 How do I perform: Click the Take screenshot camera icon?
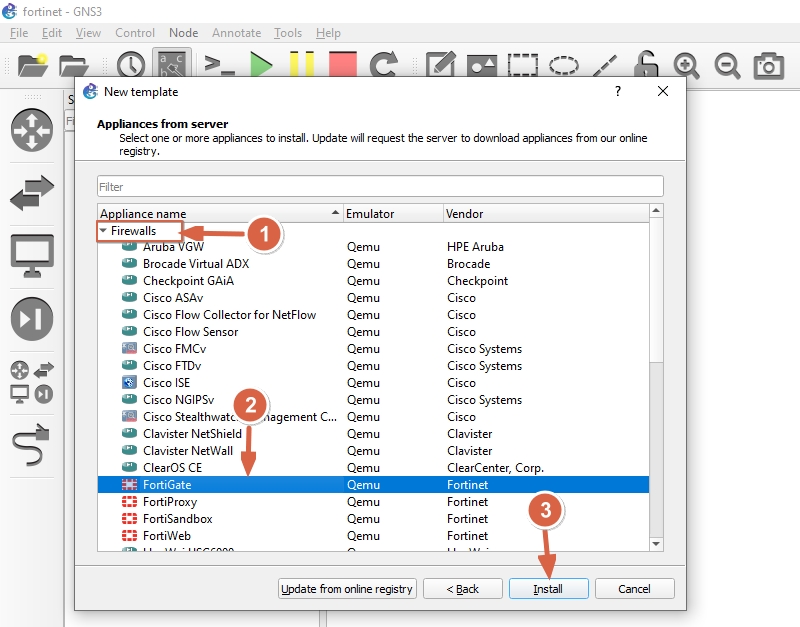(x=769, y=66)
